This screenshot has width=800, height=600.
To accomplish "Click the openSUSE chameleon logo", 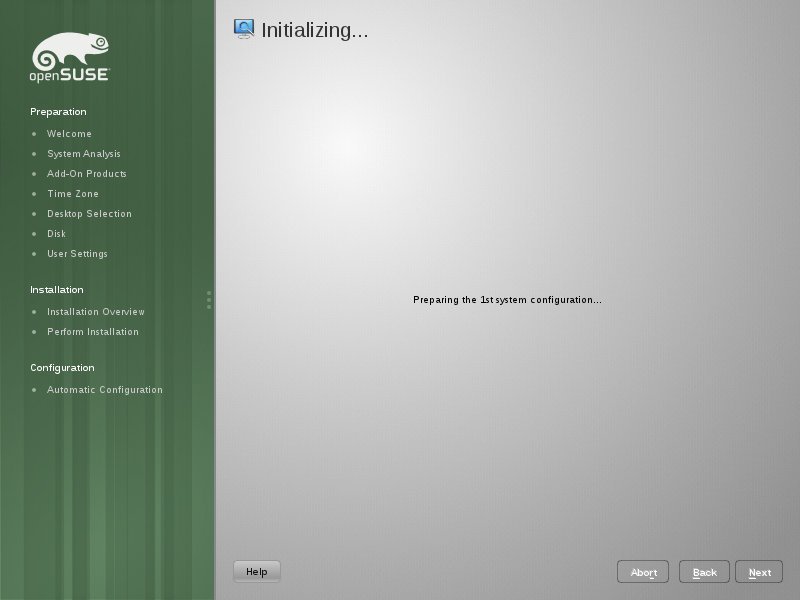I will 70,57.
